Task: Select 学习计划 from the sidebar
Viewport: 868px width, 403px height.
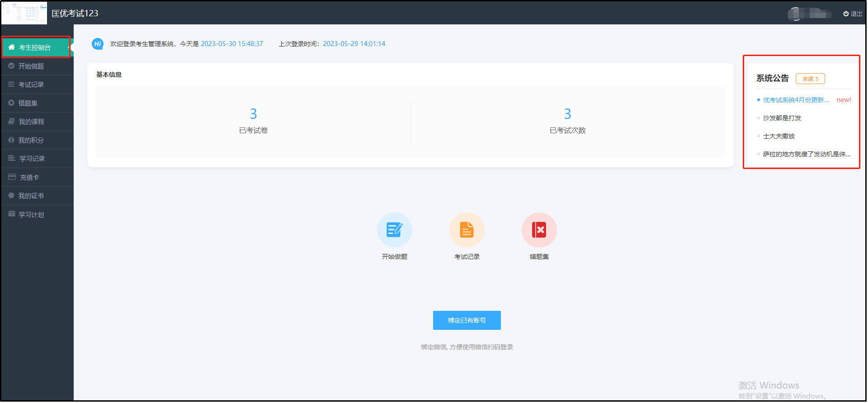Action: pyautogui.click(x=37, y=214)
